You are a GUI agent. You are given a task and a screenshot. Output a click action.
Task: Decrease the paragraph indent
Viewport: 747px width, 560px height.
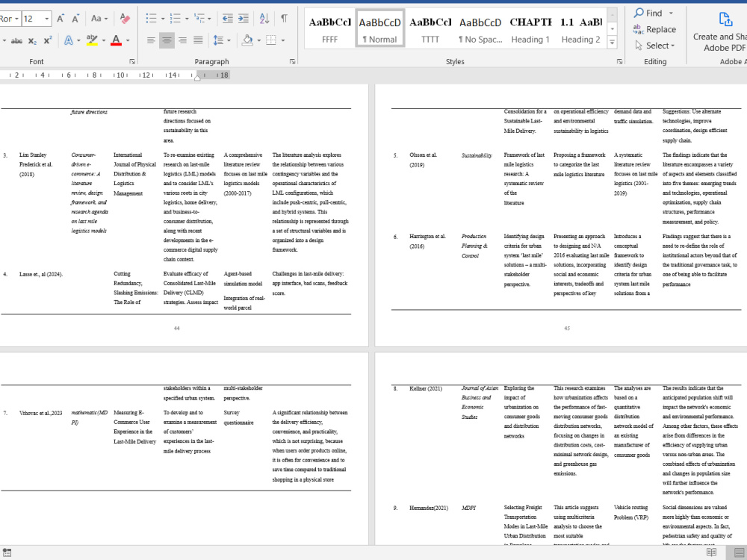point(228,19)
